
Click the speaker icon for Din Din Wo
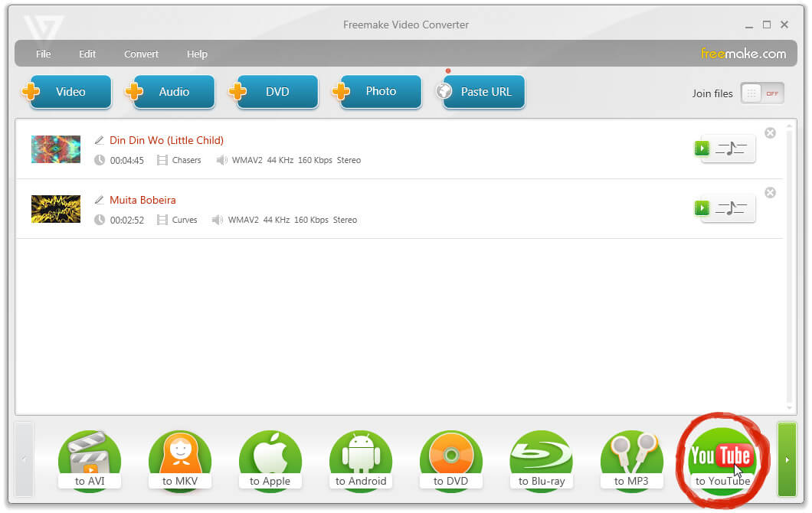click(x=221, y=161)
